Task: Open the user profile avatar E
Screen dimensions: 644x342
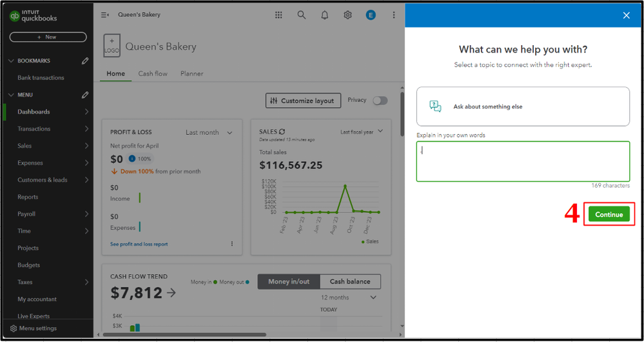Action: coord(371,15)
